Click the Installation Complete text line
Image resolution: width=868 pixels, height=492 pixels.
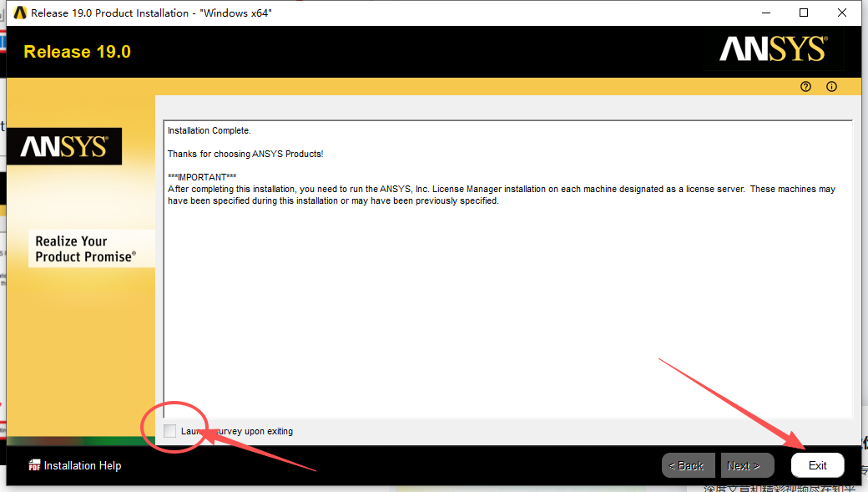coord(209,130)
